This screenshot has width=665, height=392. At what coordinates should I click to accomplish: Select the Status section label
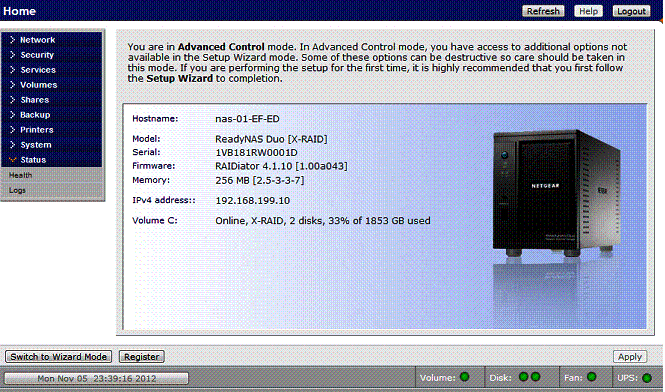click(x=33, y=160)
